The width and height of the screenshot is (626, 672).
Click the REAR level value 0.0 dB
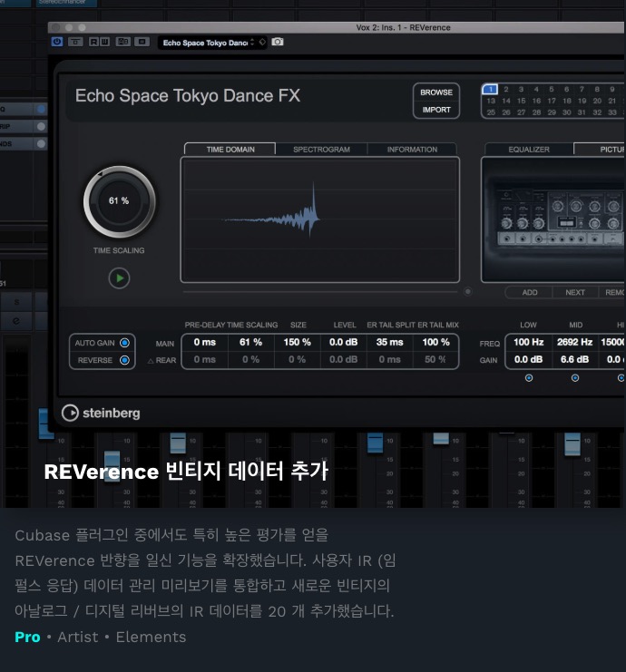343,359
